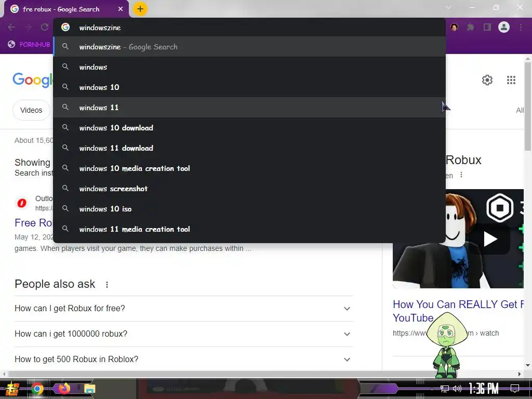
Task: Select the 'windows 10 iso' suggestion
Action: coord(249,209)
